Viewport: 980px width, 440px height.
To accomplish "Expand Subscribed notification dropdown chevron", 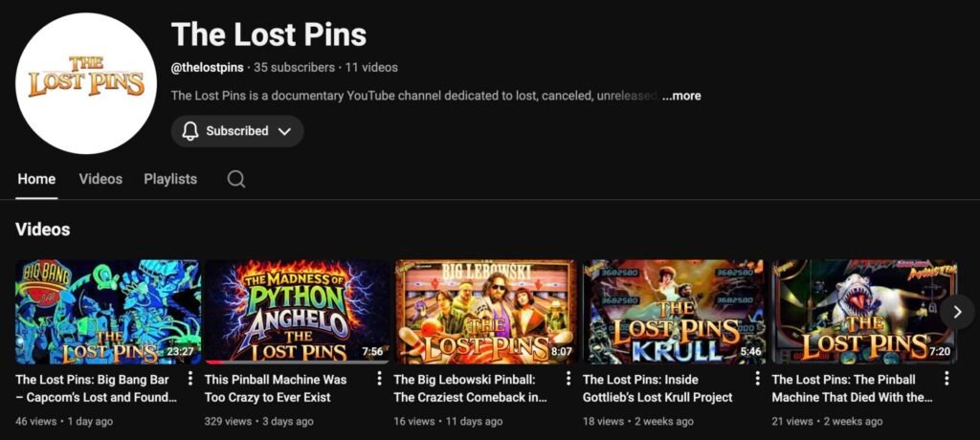I will pos(284,131).
